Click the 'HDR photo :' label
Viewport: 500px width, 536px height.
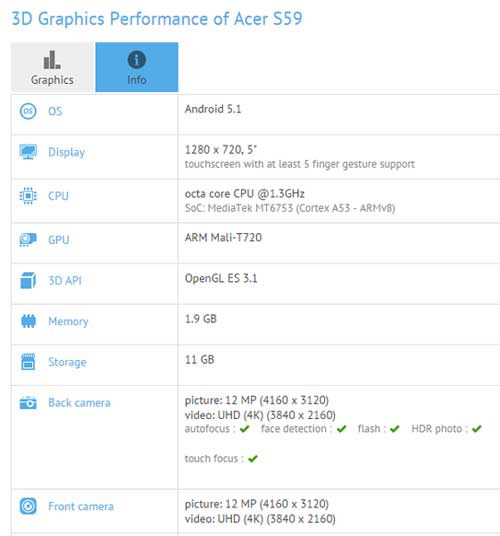click(440, 429)
